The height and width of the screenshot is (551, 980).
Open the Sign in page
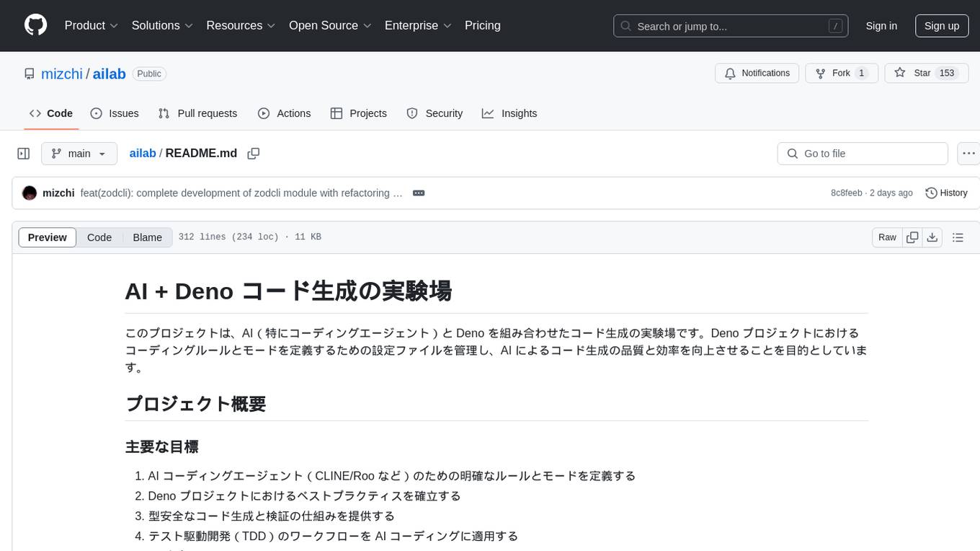[x=881, y=26]
